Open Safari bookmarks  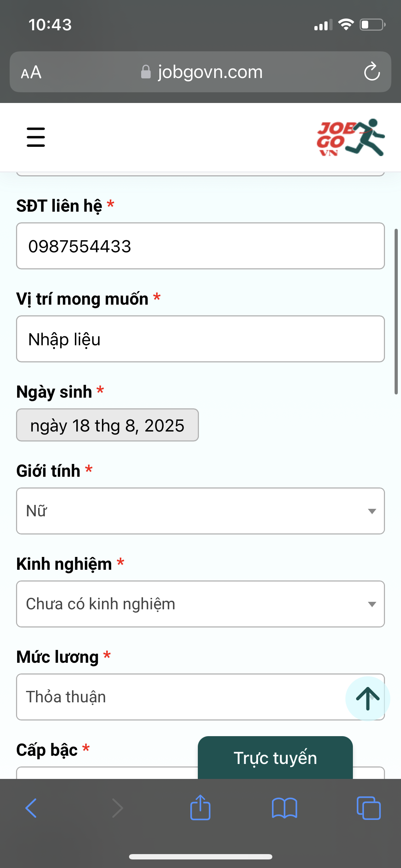284,808
